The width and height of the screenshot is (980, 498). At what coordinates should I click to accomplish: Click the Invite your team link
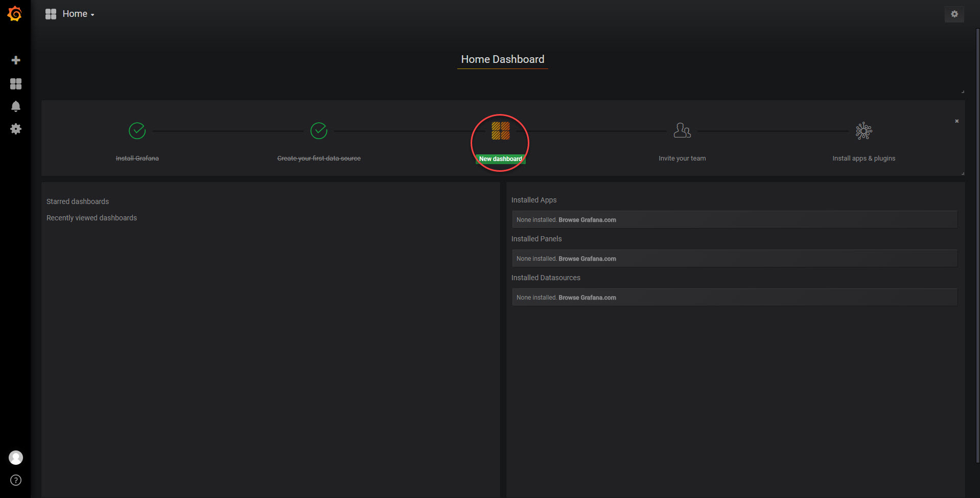(682, 159)
